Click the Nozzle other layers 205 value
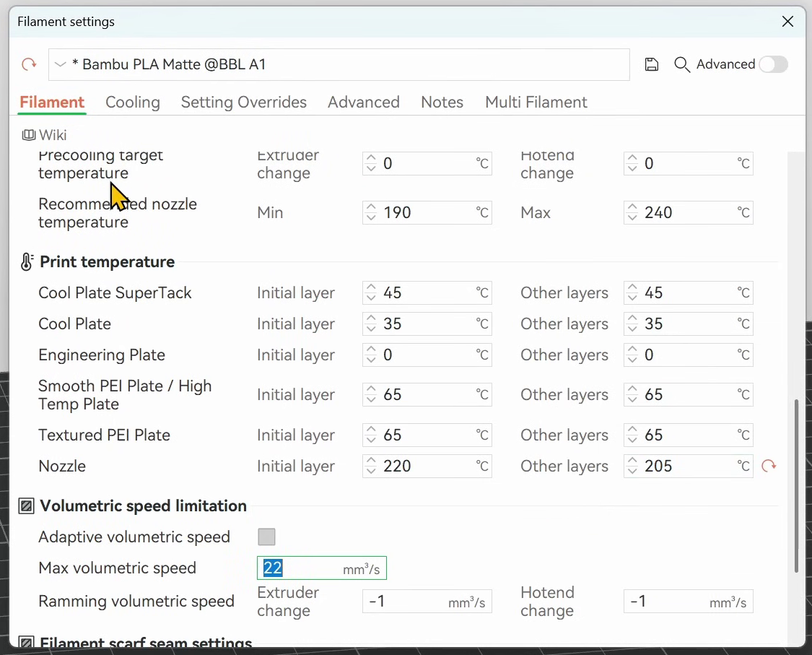 pyautogui.click(x=658, y=467)
